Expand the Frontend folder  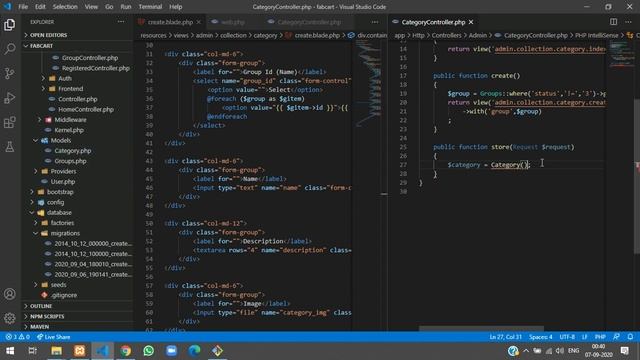[x=70, y=89]
